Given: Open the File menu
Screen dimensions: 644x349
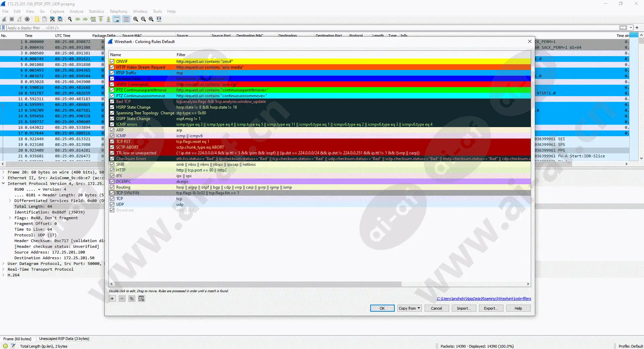Looking at the screenshot, I should tap(5, 11).
